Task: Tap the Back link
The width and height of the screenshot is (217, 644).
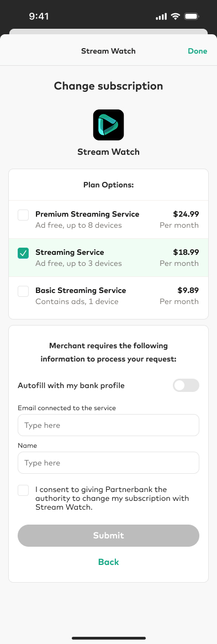Action: click(108, 562)
